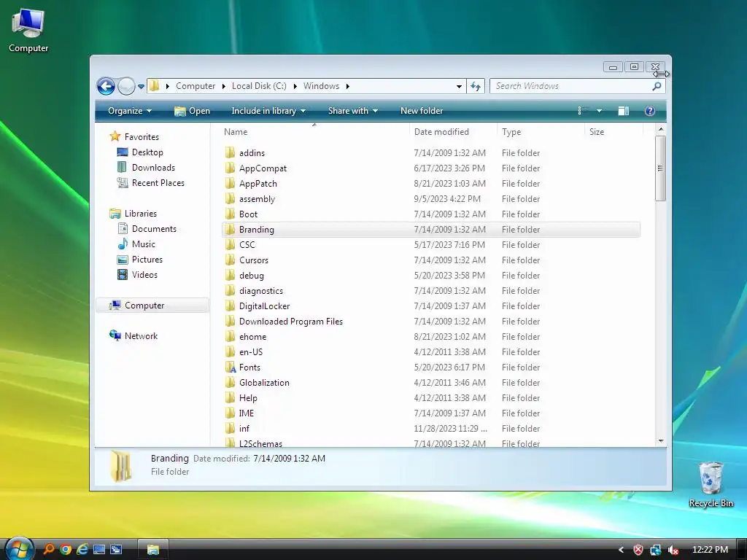
Task: Select the Boot folder icon
Action: click(x=230, y=214)
